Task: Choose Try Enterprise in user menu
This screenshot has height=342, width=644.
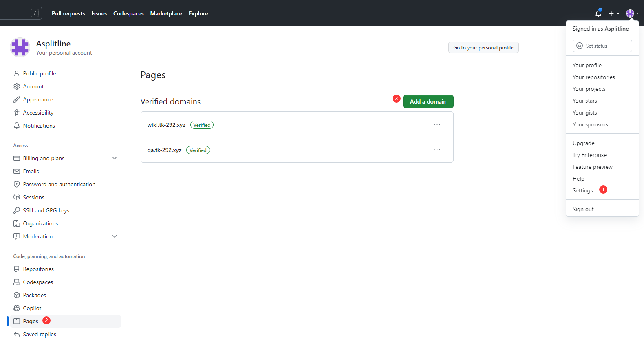Action: [x=589, y=155]
